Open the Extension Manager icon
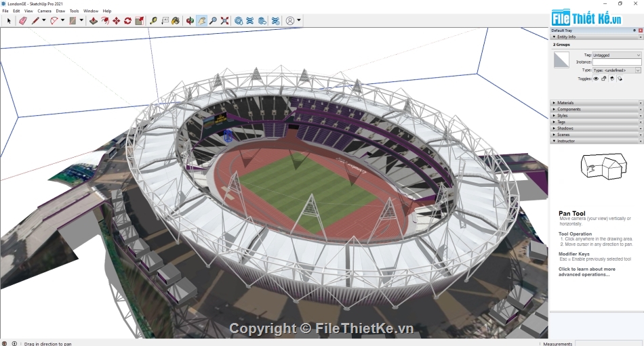The width and height of the screenshot is (644, 346). point(276,20)
